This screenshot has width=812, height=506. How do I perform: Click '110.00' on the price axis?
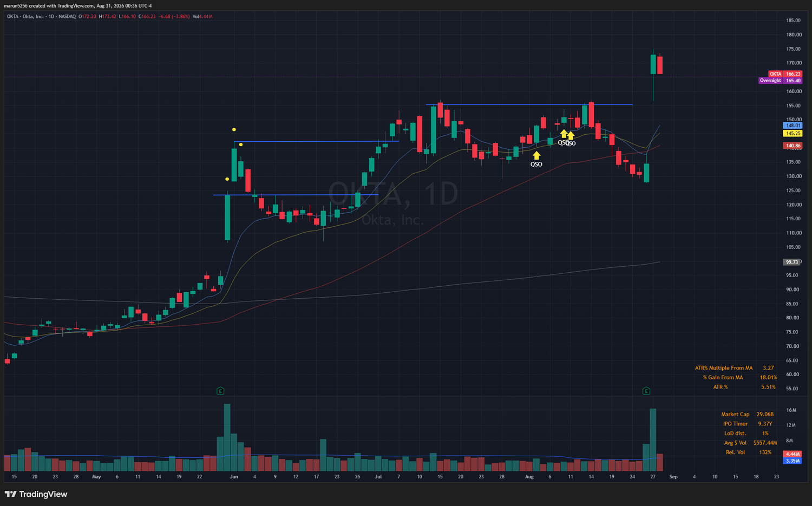click(x=794, y=233)
